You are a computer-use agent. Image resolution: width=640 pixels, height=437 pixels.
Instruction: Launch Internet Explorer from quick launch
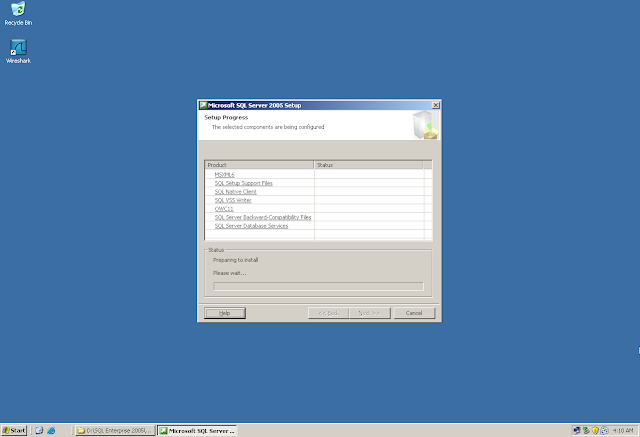click(51, 430)
